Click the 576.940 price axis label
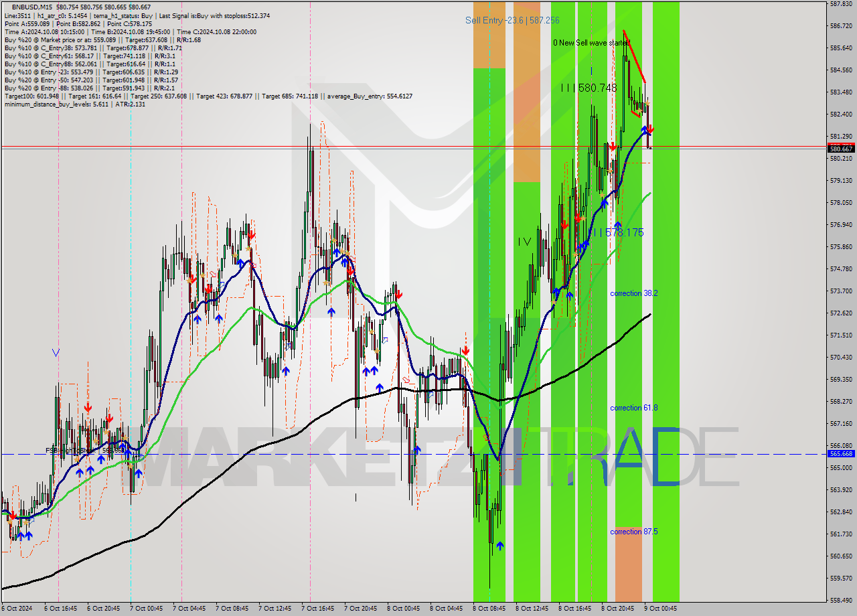This screenshot has height=616, width=857. click(841, 225)
